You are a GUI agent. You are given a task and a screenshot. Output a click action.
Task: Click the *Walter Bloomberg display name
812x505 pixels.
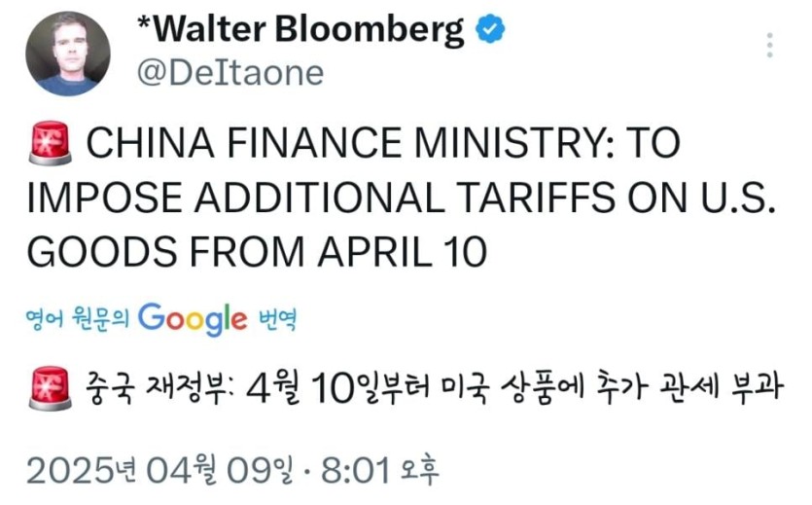[x=302, y=32]
